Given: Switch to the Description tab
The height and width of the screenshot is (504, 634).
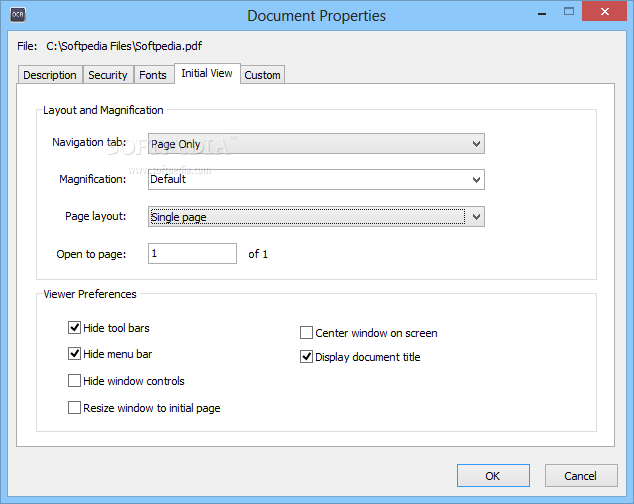Looking at the screenshot, I should 50,75.
